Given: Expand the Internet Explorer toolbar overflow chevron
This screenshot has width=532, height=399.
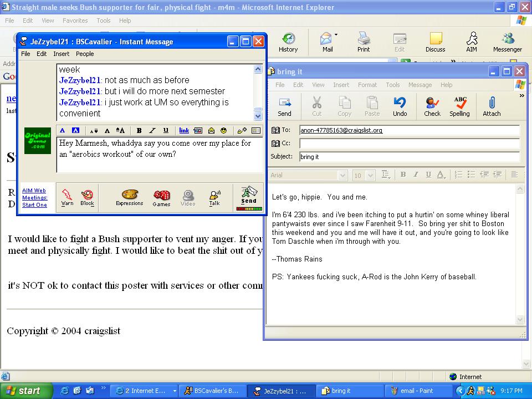Looking at the screenshot, I should (x=453, y=61).
